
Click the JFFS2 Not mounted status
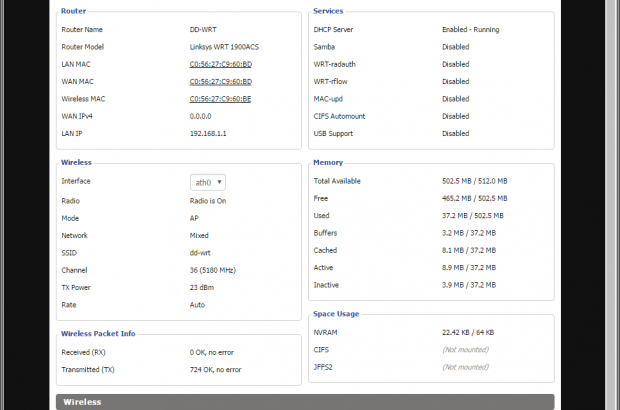point(465,367)
